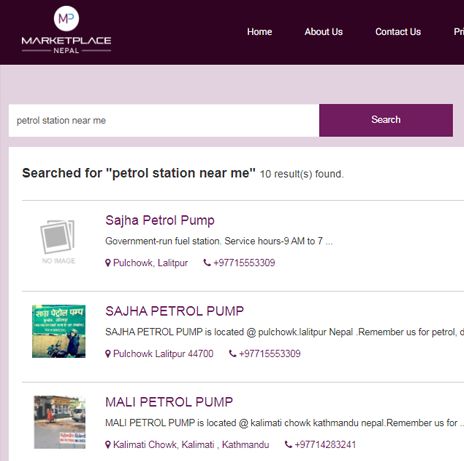Open the About Us page

click(x=323, y=32)
